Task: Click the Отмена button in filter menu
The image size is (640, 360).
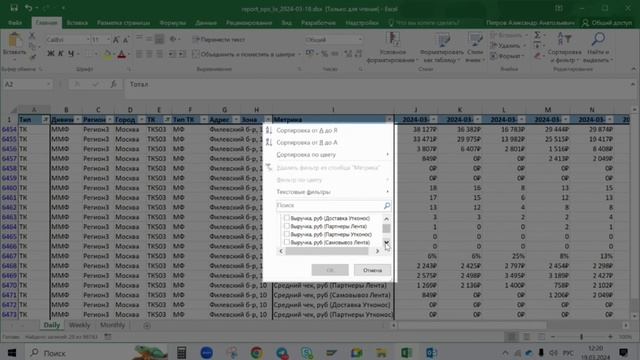Action: pos(372,270)
